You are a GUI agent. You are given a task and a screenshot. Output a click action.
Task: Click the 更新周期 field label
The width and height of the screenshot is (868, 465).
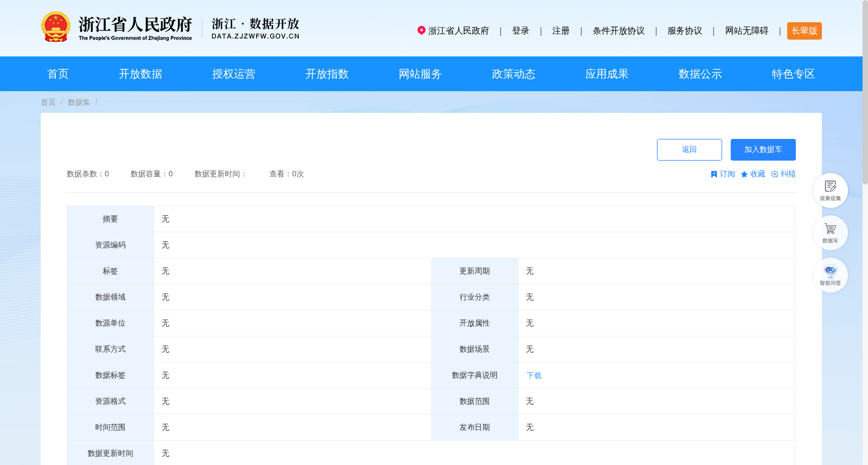[475, 271]
